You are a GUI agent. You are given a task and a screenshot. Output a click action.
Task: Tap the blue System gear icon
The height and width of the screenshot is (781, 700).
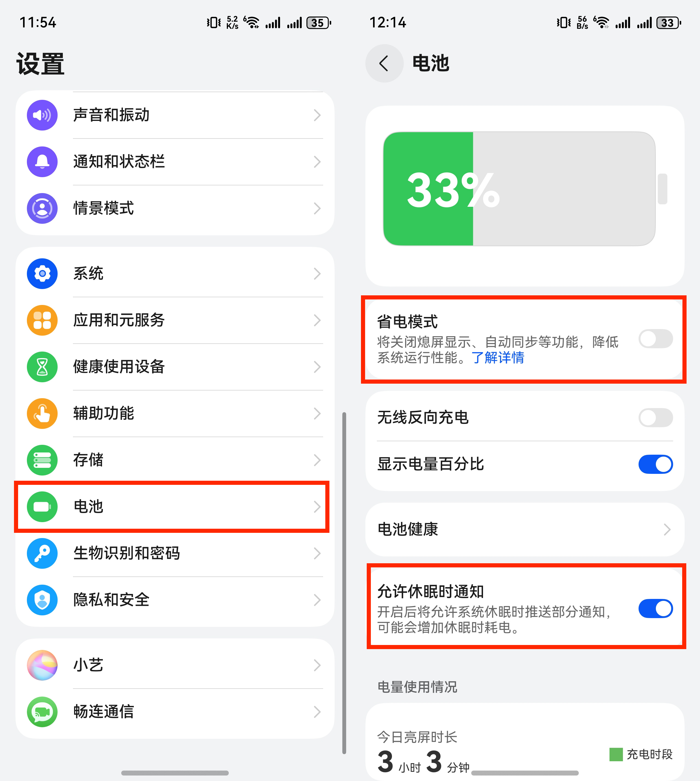42,273
